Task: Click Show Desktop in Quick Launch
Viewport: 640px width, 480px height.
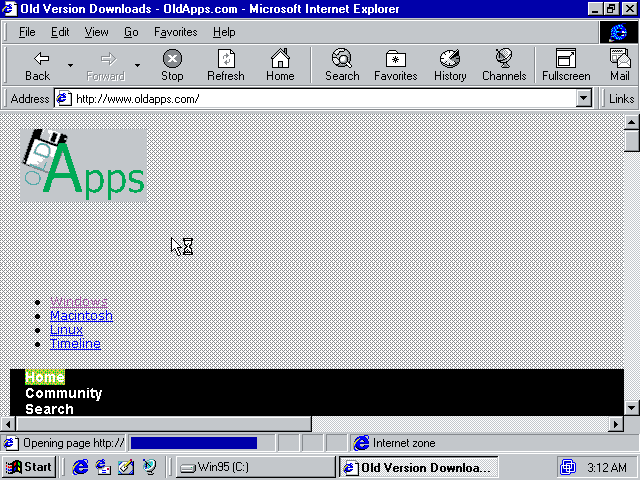Action: click(126, 467)
